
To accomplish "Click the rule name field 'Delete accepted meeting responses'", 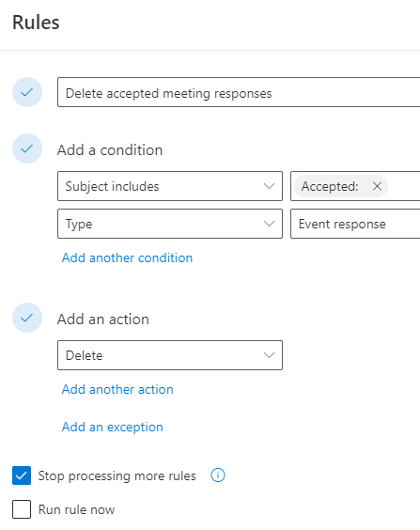I will click(x=239, y=92).
